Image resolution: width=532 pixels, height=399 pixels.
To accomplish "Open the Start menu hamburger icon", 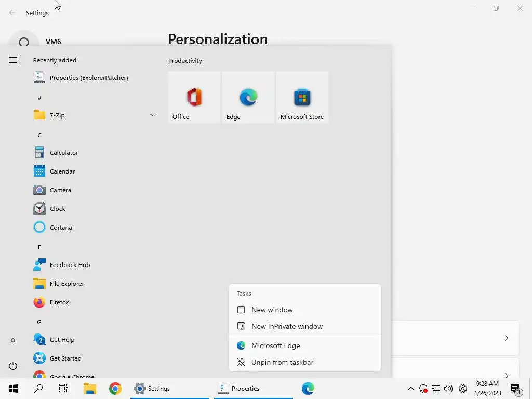I will (x=13, y=60).
